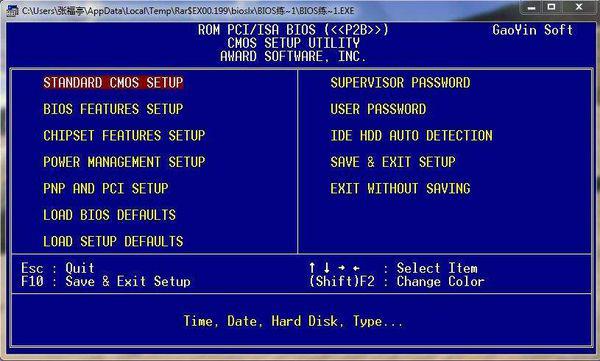This screenshot has width=600, height=361.
Task: Click the (Shift)F2 Change Color hint
Action: 396,281
